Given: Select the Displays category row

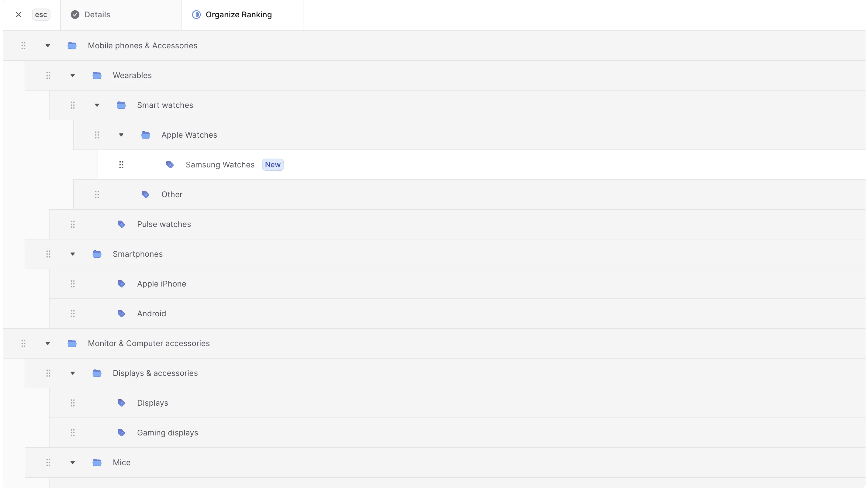Looking at the screenshot, I should (153, 403).
